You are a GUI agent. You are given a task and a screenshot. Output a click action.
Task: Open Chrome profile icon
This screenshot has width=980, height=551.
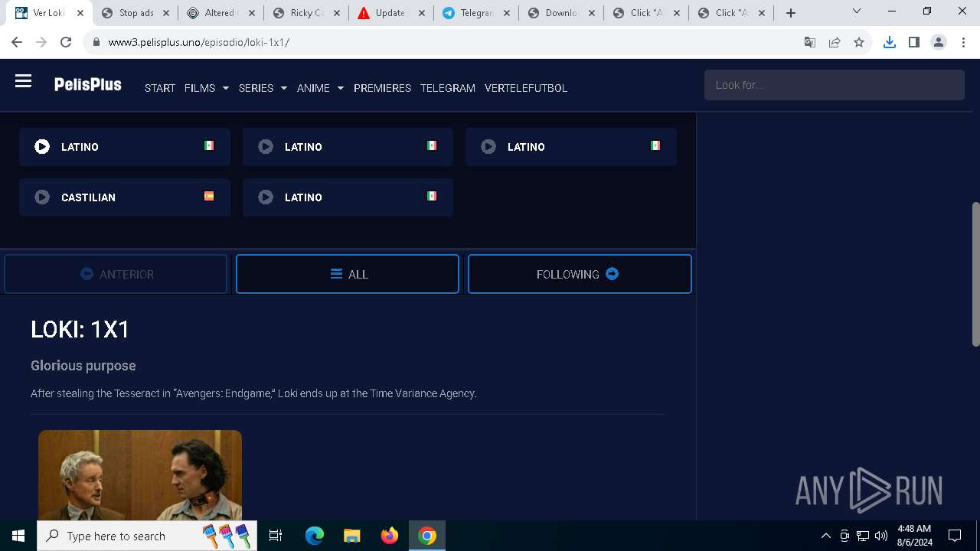click(939, 42)
